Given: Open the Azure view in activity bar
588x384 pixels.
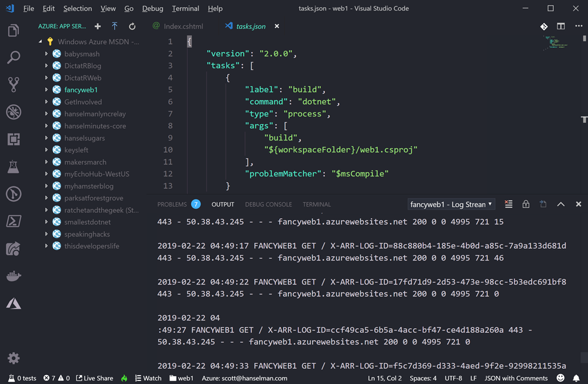Looking at the screenshot, I should click(14, 303).
